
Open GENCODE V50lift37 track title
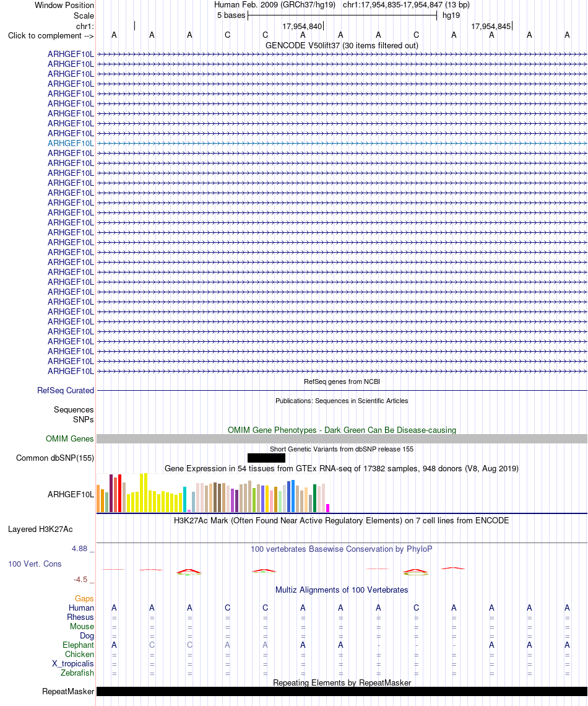[x=342, y=45]
